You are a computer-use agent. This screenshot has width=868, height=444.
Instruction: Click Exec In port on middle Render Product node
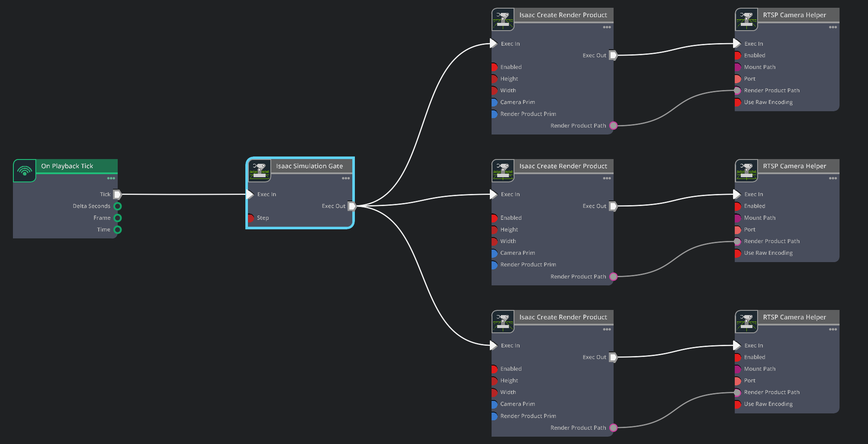[x=494, y=194]
